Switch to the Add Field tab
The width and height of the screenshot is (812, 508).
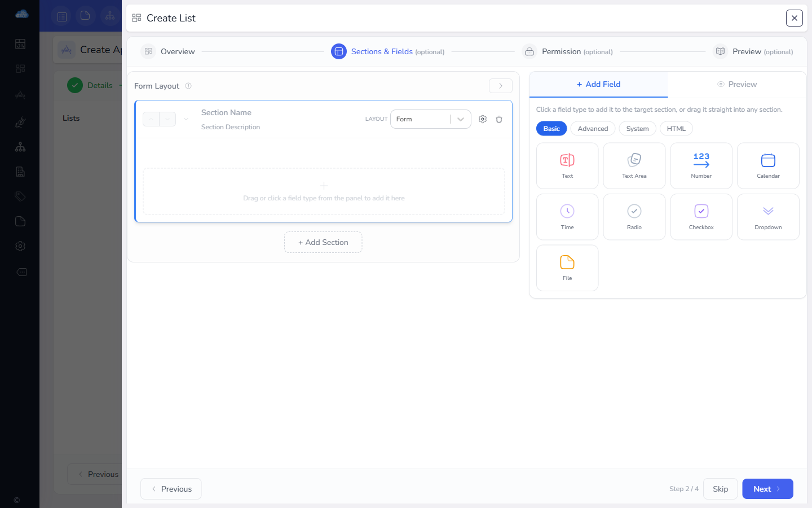click(x=598, y=84)
